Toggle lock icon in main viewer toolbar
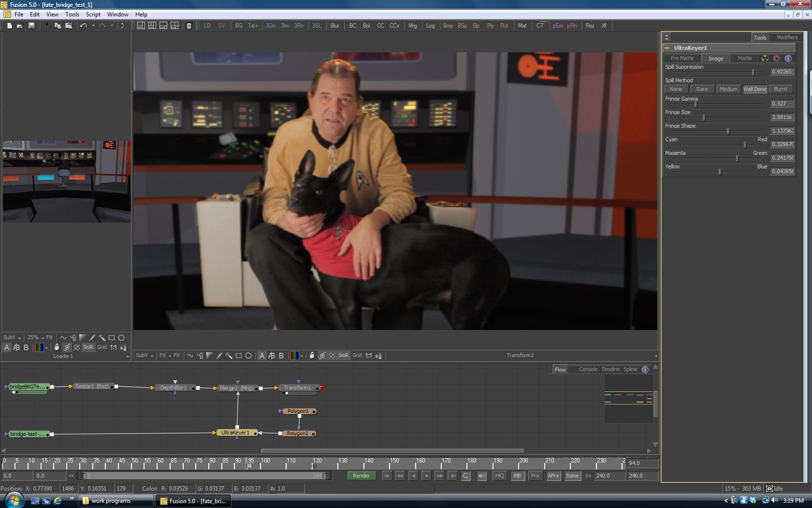812x508 pixels. (x=312, y=356)
